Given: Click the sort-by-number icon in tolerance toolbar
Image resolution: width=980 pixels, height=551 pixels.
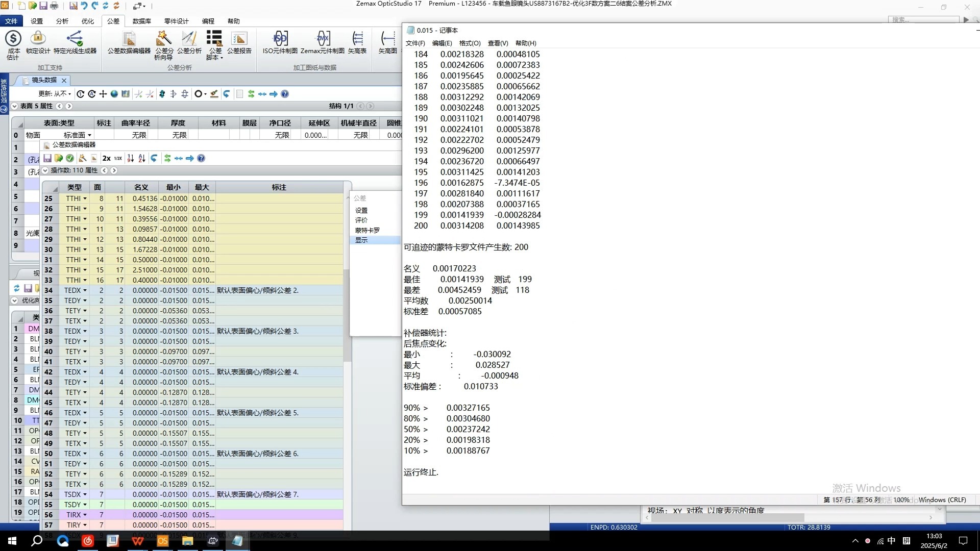Looking at the screenshot, I should point(131,159).
